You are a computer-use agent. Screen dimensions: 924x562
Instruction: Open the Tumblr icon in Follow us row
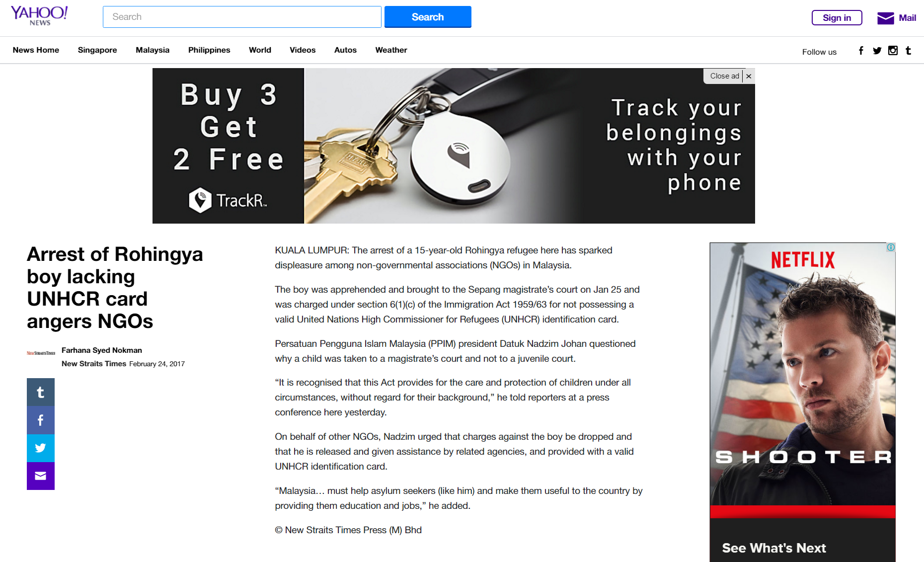(908, 50)
